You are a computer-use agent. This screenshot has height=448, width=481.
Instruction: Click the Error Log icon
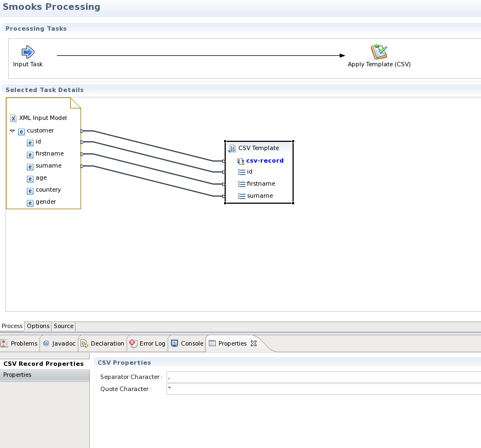click(x=133, y=343)
